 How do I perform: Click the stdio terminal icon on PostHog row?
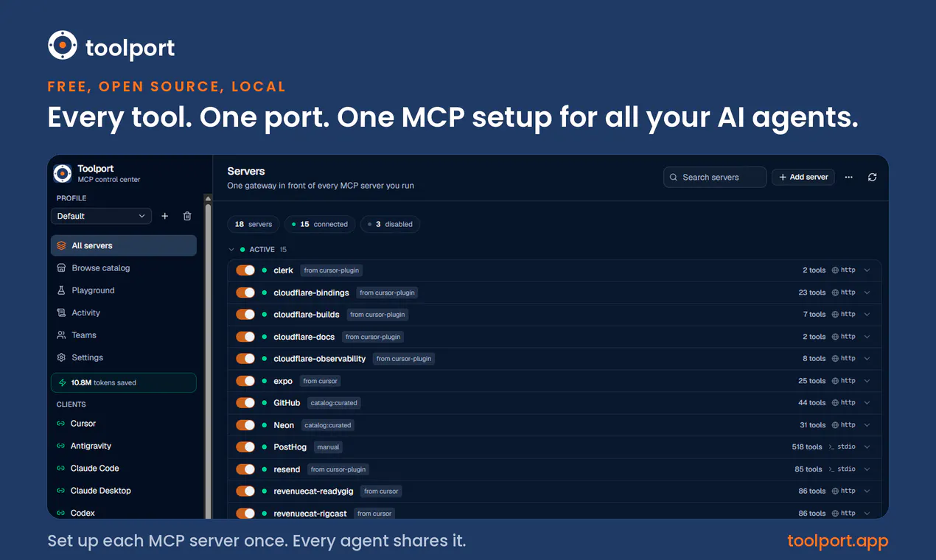click(832, 447)
